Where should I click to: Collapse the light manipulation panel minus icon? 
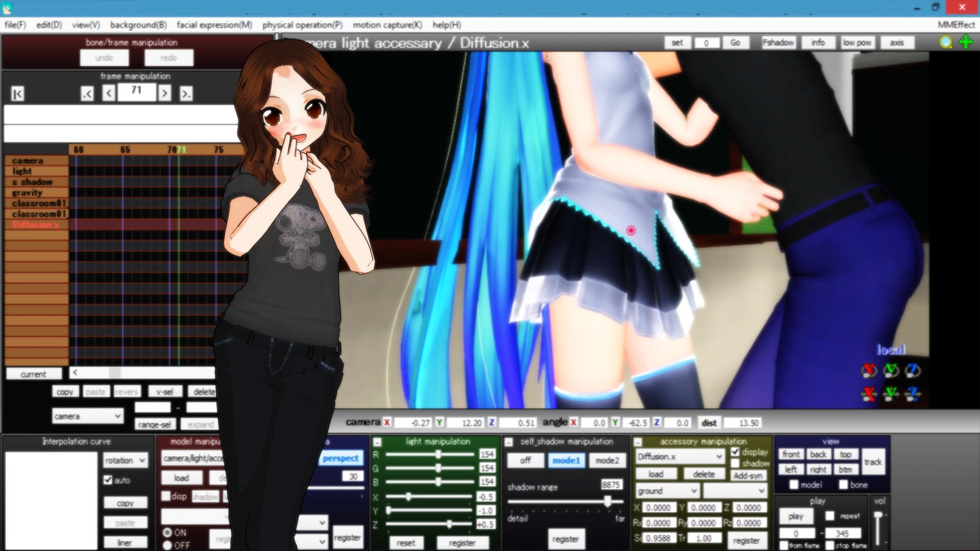point(377,442)
